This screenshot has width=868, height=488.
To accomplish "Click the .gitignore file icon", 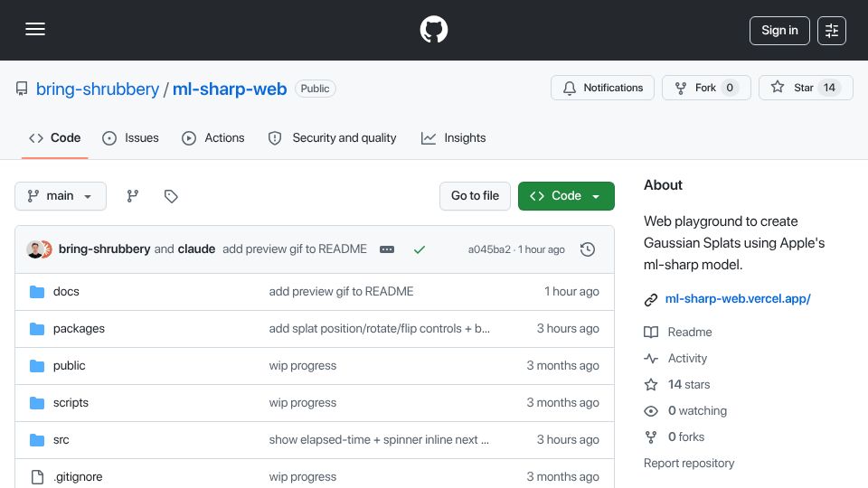I will click(37, 477).
